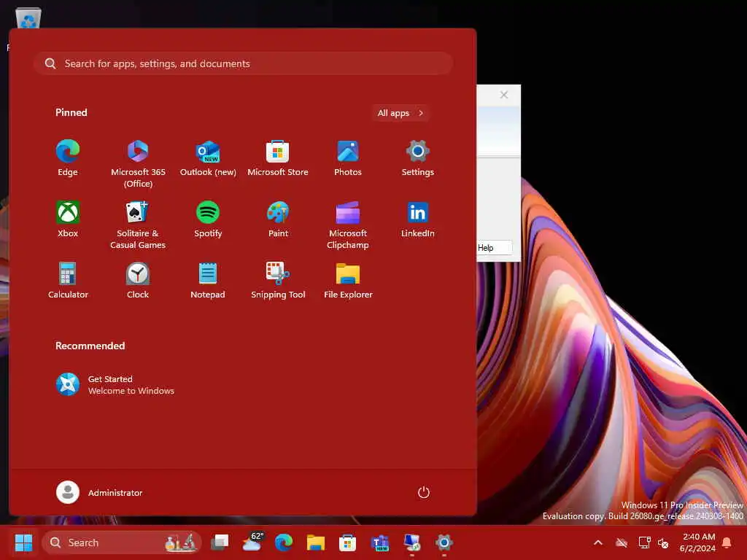Screen dimensions: 747x560
Task: Open the Calculator app
Action: click(x=68, y=281)
